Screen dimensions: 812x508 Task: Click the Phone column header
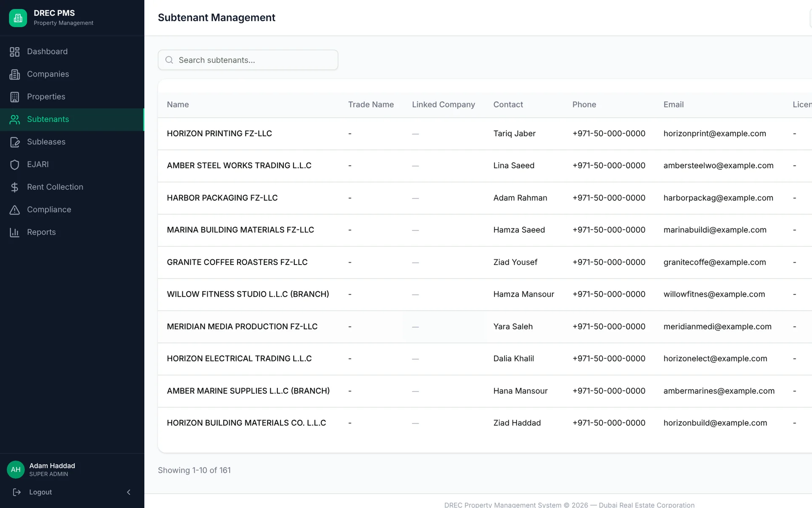coord(584,105)
